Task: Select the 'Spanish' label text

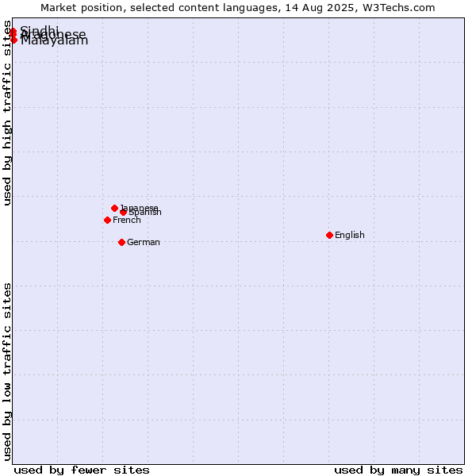Action: point(145,212)
